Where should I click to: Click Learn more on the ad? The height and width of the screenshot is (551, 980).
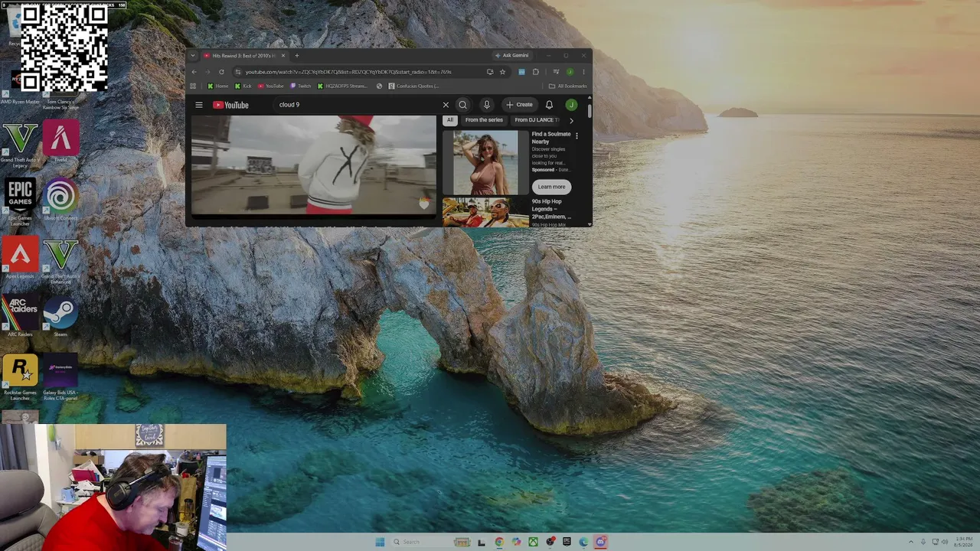point(551,187)
